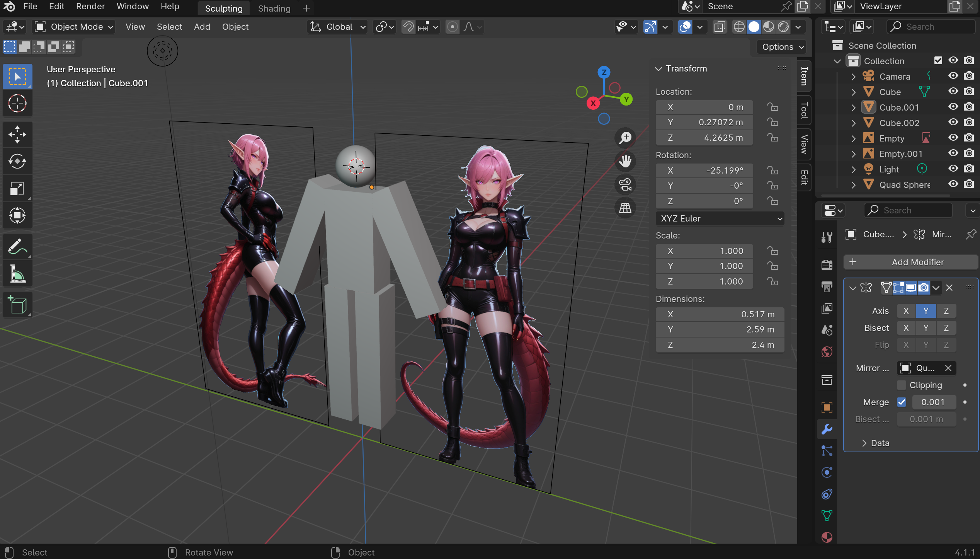Uncheck the Merge checkbox
Screen dimensions: 980x559
902,402
